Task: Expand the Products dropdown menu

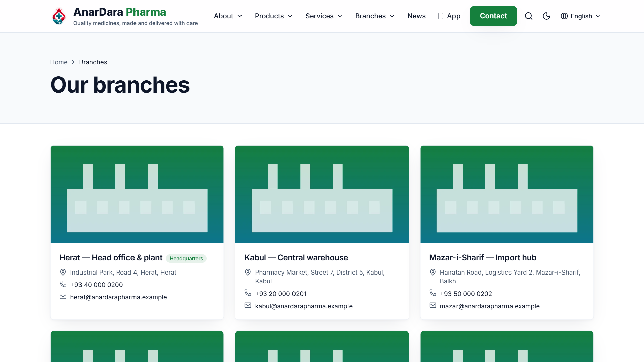Action: 274,16
